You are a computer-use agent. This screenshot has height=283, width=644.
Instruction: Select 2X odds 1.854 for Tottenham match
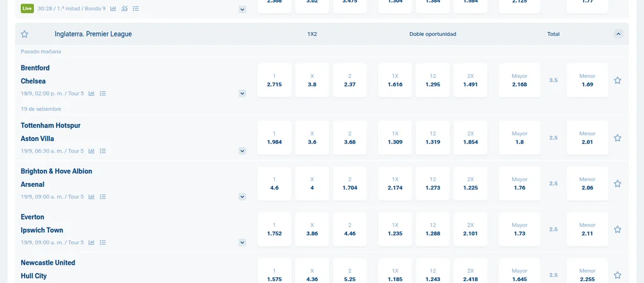tap(470, 138)
